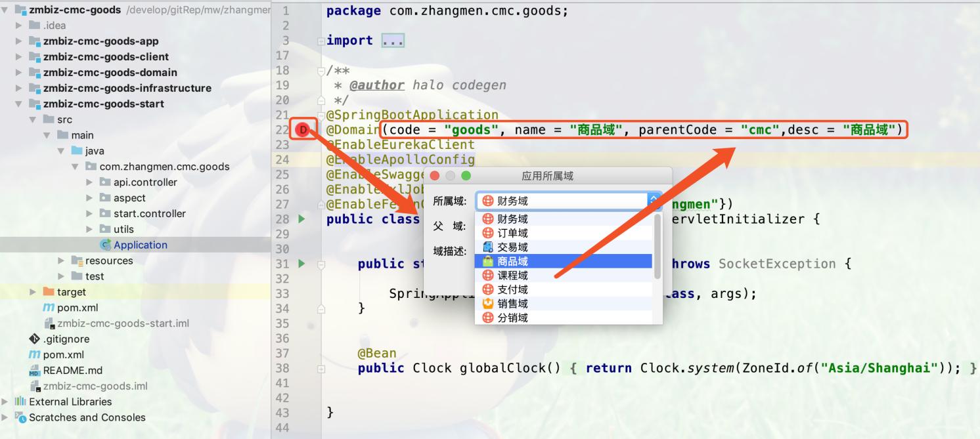Open the .gitignore file
This screenshot has width=980, height=439.
66,339
